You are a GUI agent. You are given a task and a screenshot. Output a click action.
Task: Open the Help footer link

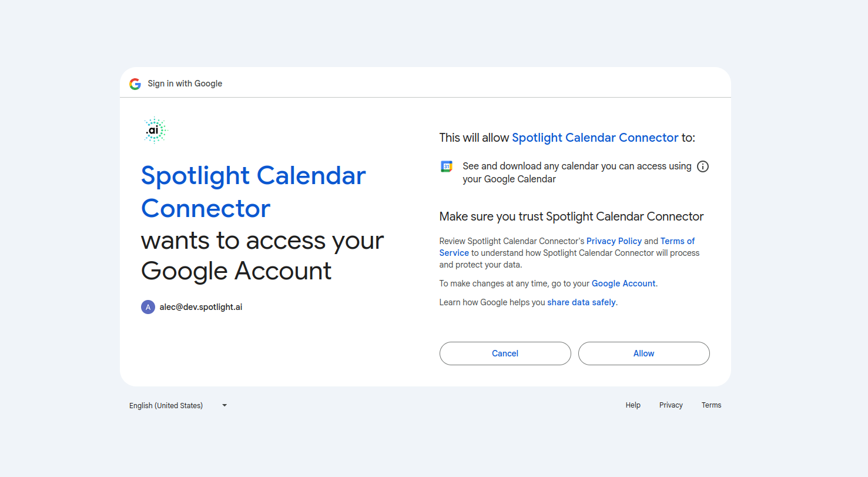click(633, 405)
